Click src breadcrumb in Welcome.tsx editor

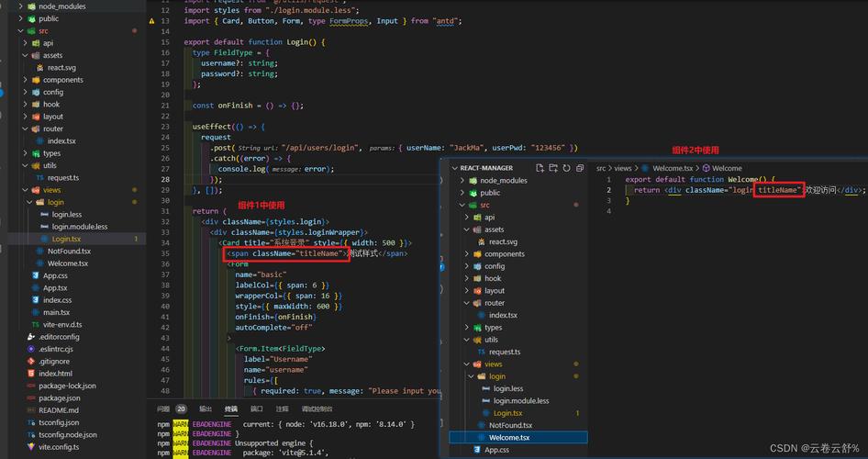pyautogui.click(x=601, y=168)
